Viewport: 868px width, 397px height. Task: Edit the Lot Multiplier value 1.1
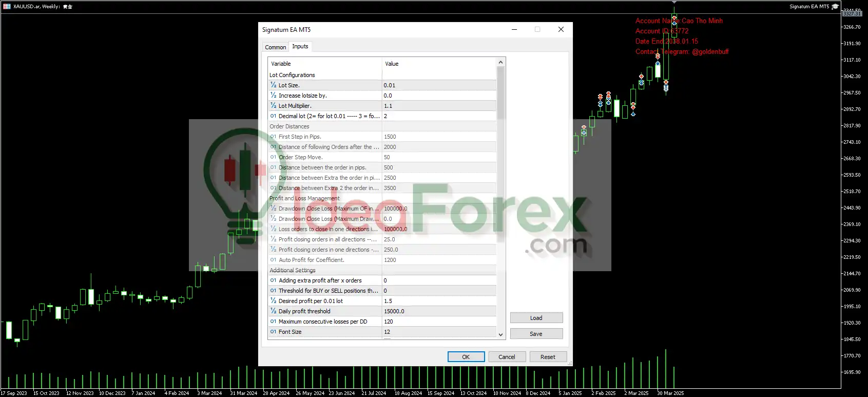(x=439, y=106)
